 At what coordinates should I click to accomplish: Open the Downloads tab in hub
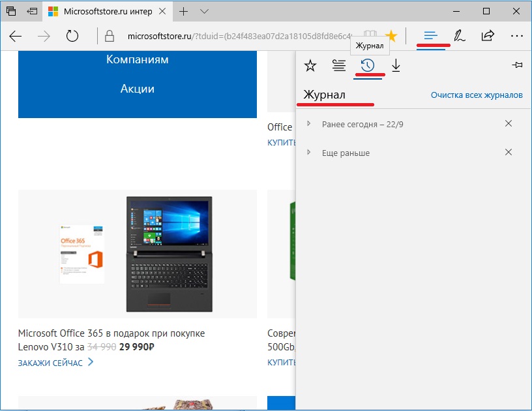(x=396, y=65)
